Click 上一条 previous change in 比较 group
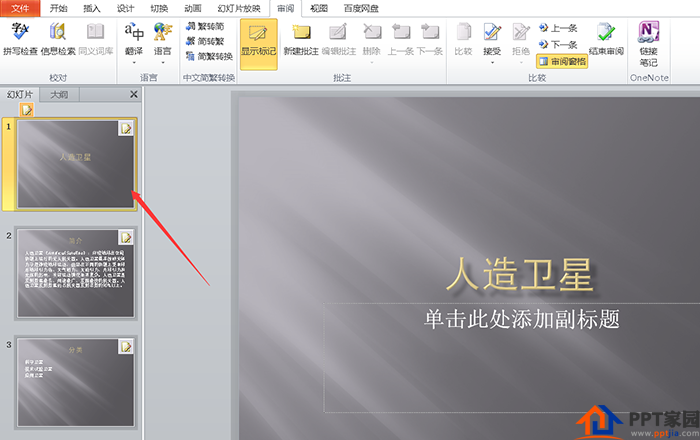The height and width of the screenshot is (440, 700). [558, 28]
